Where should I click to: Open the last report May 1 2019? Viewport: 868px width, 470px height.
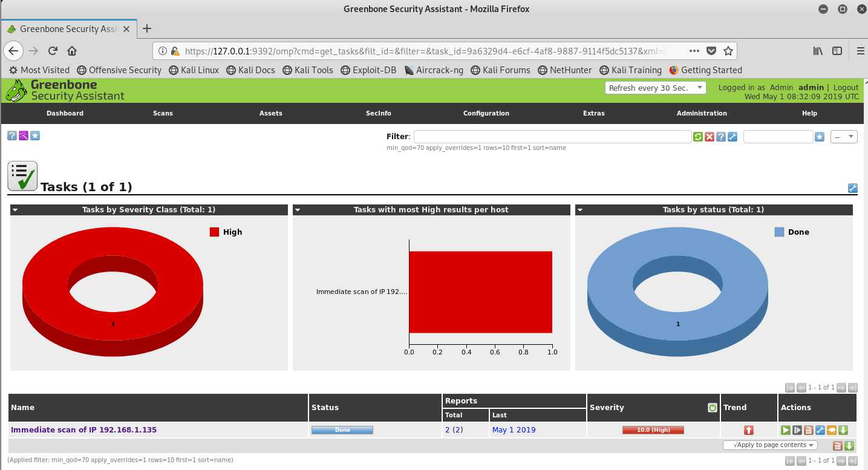[514, 430]
